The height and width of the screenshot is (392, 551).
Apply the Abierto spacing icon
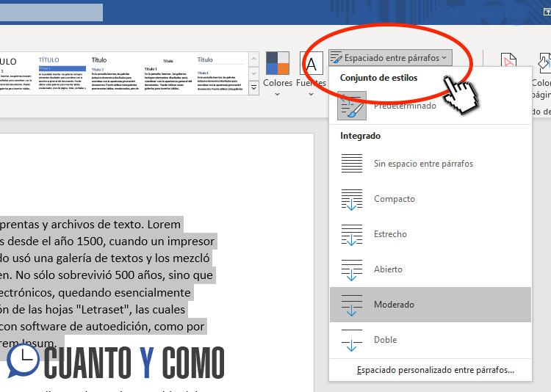[x=352, y=269]
